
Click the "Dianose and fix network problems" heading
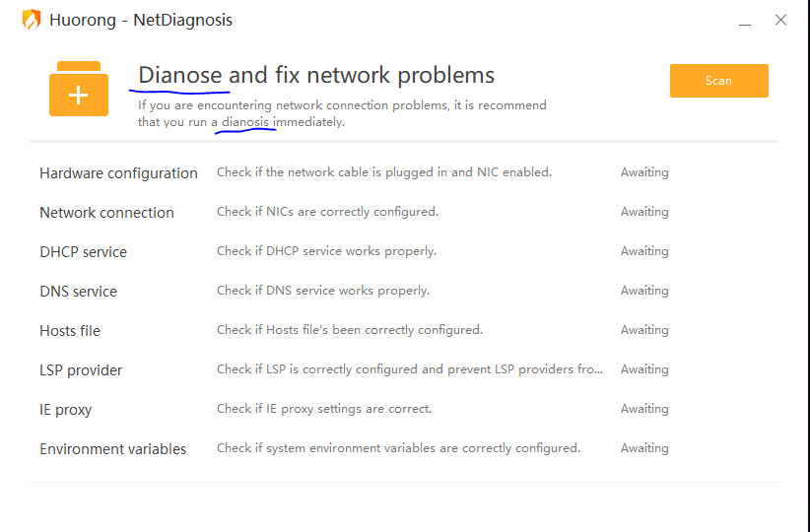tap(316, 75)
